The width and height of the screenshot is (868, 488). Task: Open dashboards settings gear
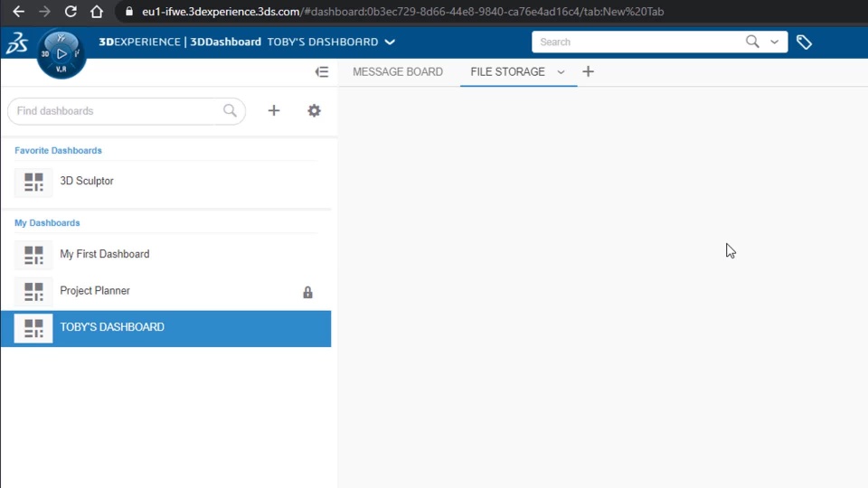coord(314,110)
